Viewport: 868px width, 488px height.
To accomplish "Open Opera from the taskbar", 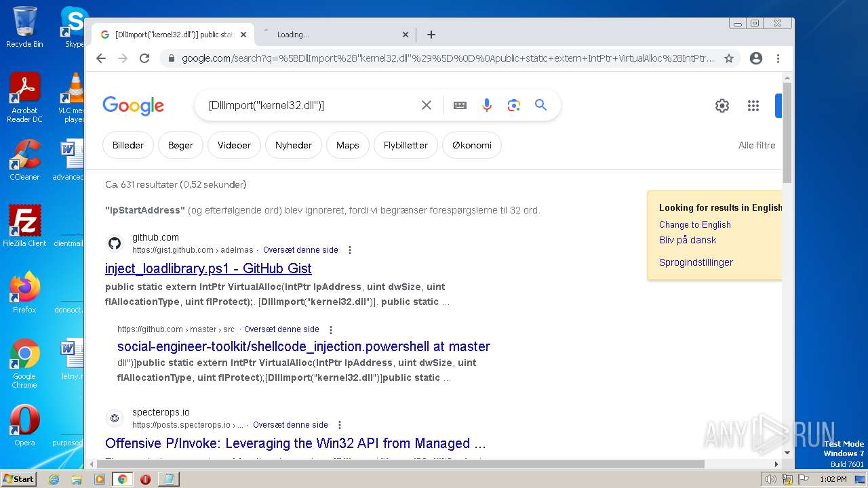I will (145, 479).
